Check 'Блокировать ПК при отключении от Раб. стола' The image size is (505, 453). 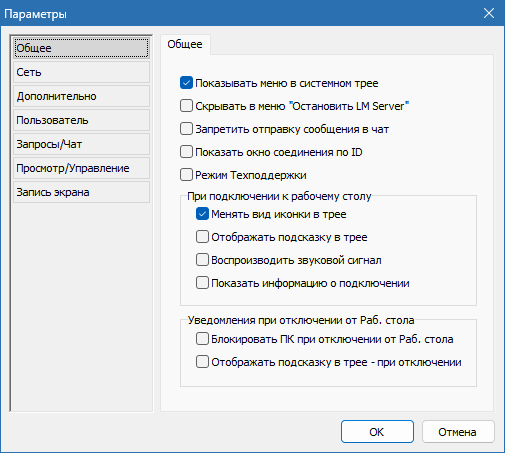(x=202, y=339)
